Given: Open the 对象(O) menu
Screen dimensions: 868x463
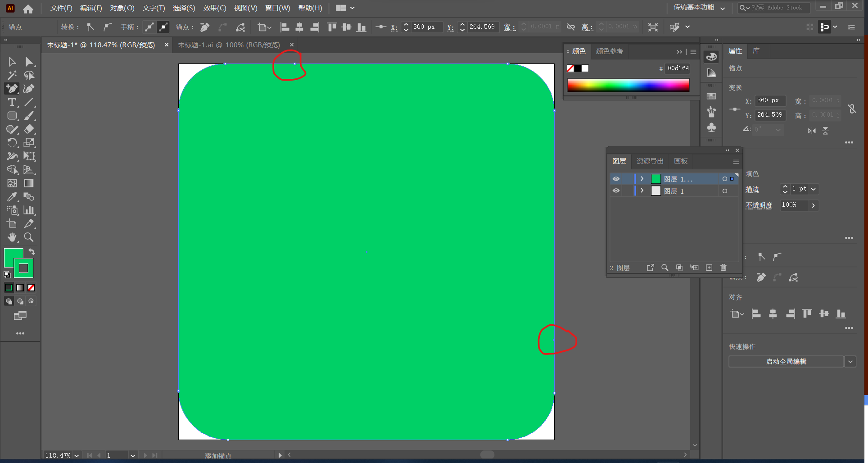Looking at the screenshot, I should point(122,8).
